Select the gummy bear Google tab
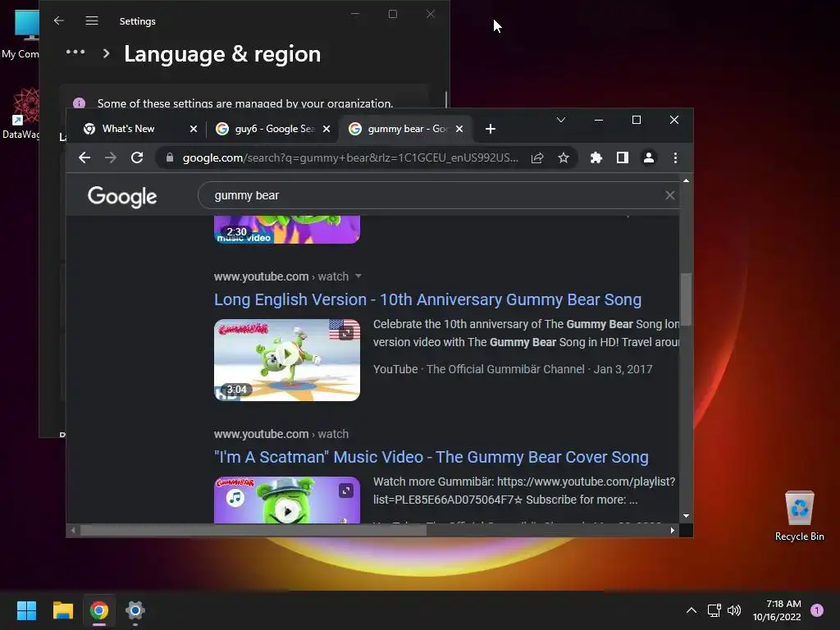 407,129
